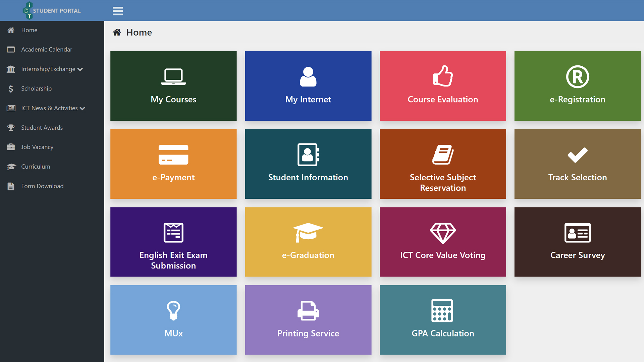644x362 pixels.
Task: Go to Job Vacancy page
Action: (x=37, y=147)
